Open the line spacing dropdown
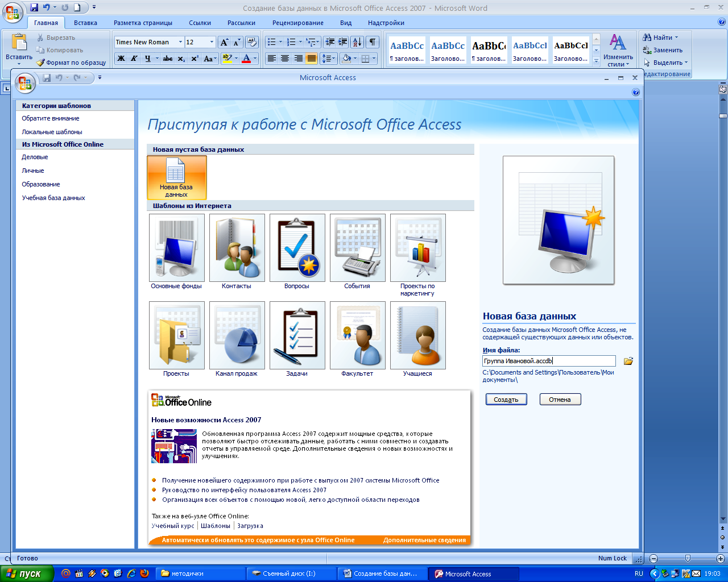 [329, 58]
